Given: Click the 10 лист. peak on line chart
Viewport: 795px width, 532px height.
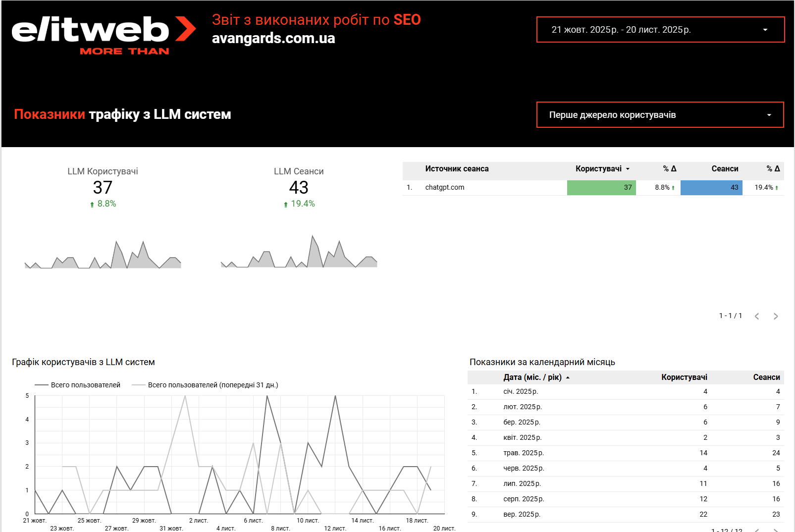Looking at the screenshot, I should (x=308, y=443).
